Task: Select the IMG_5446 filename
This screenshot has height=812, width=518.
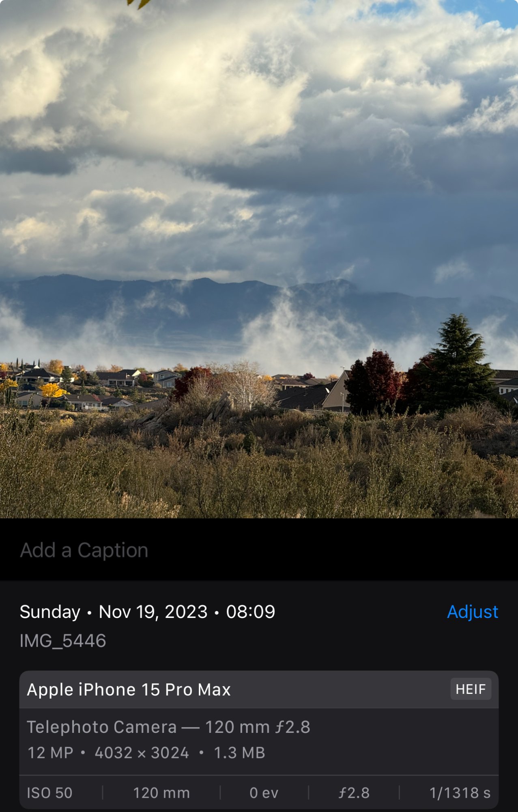Action: click(x=63, y=641)
